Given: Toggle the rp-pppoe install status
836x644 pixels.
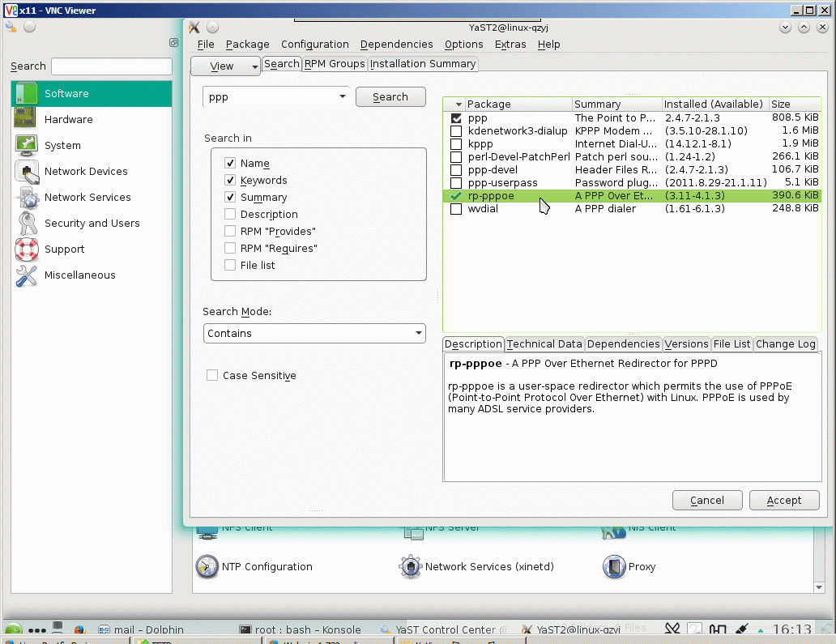Looking at the screenshot, I should pos(456,196).
